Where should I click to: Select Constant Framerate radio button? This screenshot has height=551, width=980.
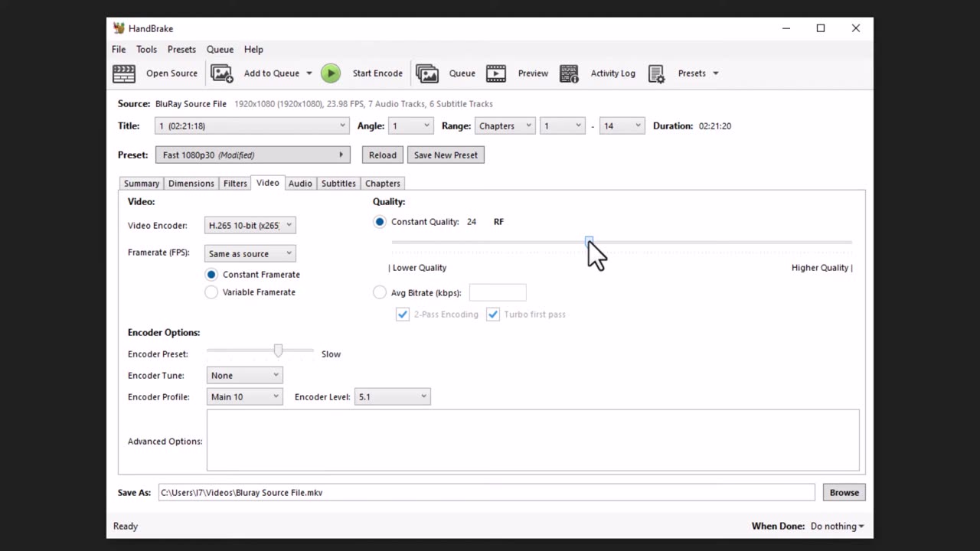(x=211, y=275)
